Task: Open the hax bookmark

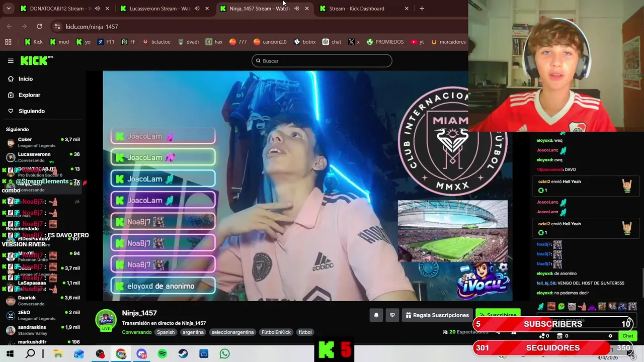Action: click(x=214, y=42)
